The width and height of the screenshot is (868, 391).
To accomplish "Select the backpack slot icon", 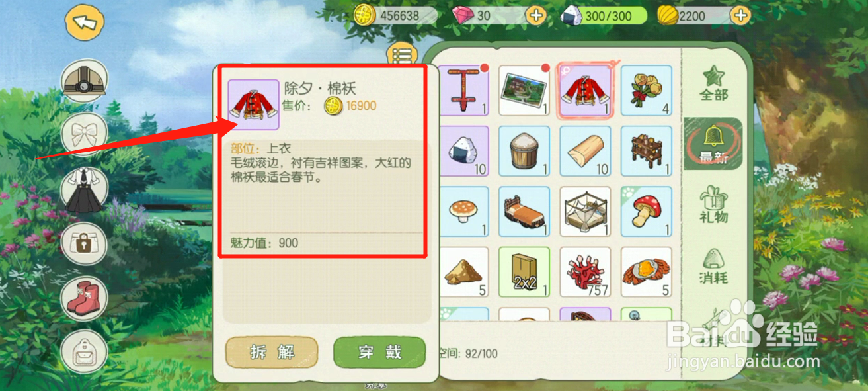I will 85,351.
